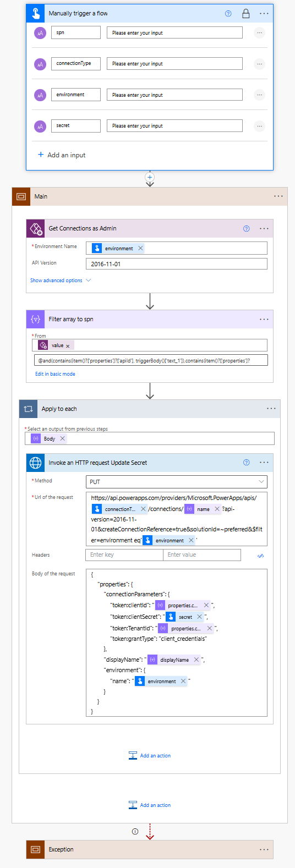Open the Get Connections as Admin ellipsis menu
The width and height of the screenshot is (295, 868).
pyautogui.click(x=264, y=228)
